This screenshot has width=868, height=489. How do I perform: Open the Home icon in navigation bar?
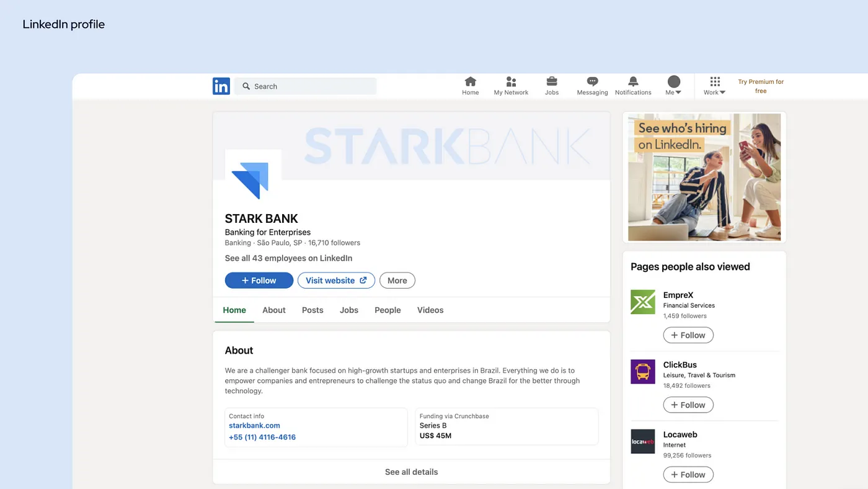point(470,82)
